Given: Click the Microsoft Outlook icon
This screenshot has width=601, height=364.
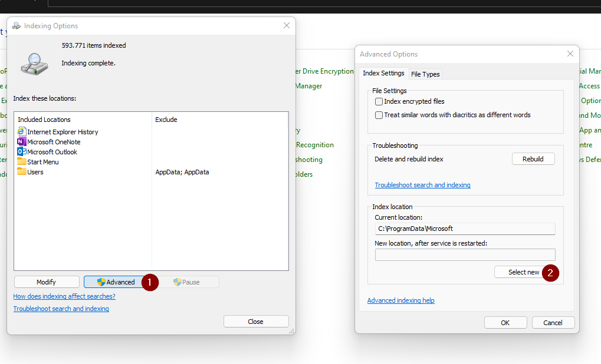Looking at the screenshot, I should (x=22, y=152).
